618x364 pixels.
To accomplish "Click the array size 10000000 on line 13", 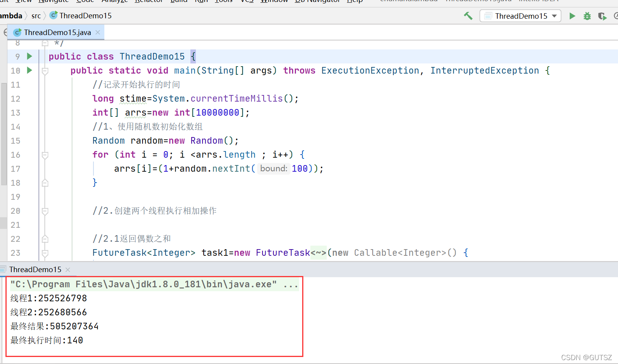I will [x=218, y=113].
